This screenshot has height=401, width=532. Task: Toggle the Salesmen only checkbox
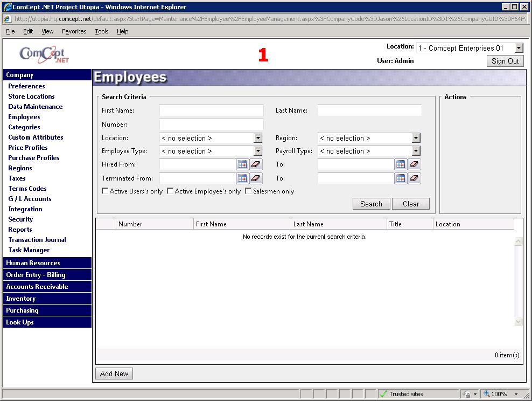(x=249, y=191)
